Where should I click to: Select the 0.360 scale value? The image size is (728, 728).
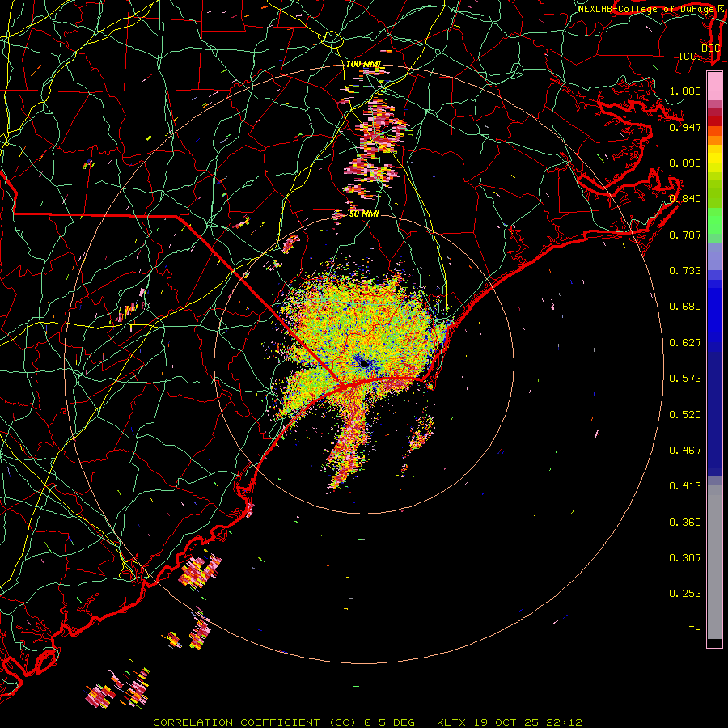pos(685,523)
